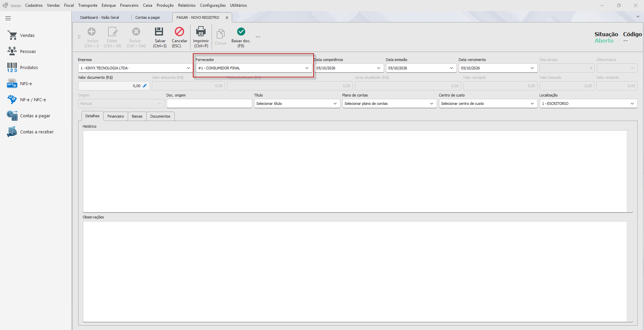Screen dimensions: 644x330
Task: Switch to the Dashboard - Visão Geral tab
Action: tap(99, 17)
